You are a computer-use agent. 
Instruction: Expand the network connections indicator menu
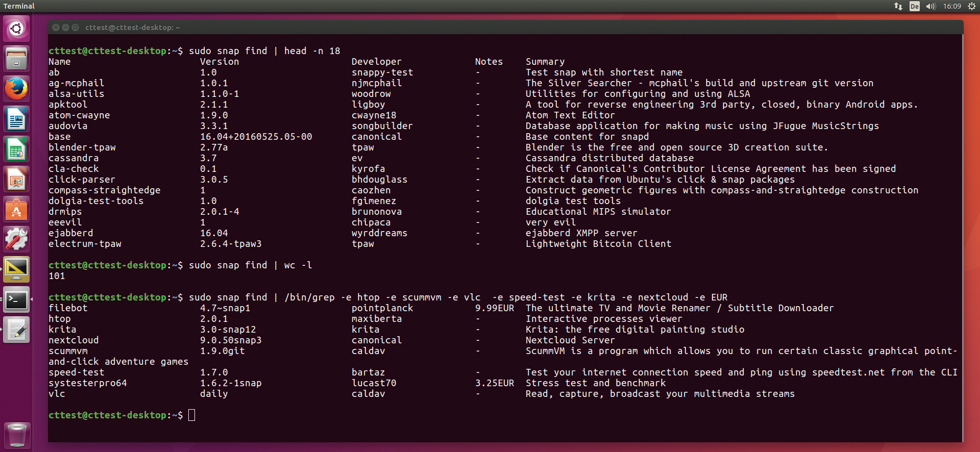pos(898,6)
